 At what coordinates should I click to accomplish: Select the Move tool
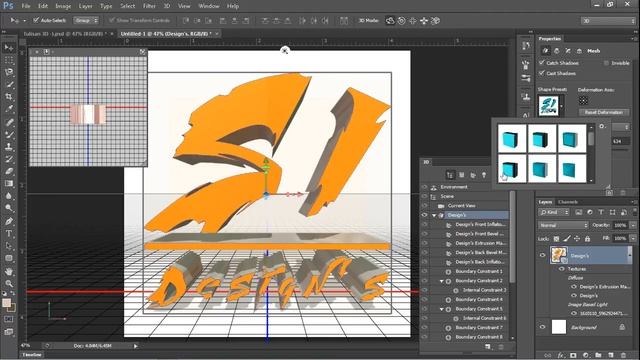tap(9, 47)
